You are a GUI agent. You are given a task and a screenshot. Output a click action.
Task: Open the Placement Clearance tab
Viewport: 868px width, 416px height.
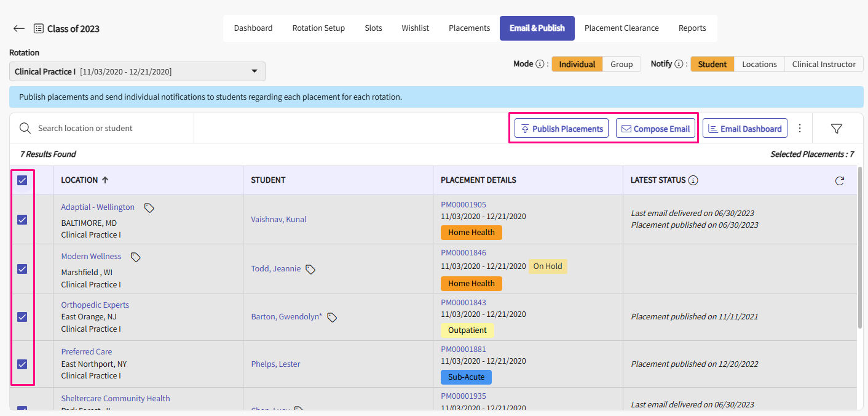[x=621, y=28]
